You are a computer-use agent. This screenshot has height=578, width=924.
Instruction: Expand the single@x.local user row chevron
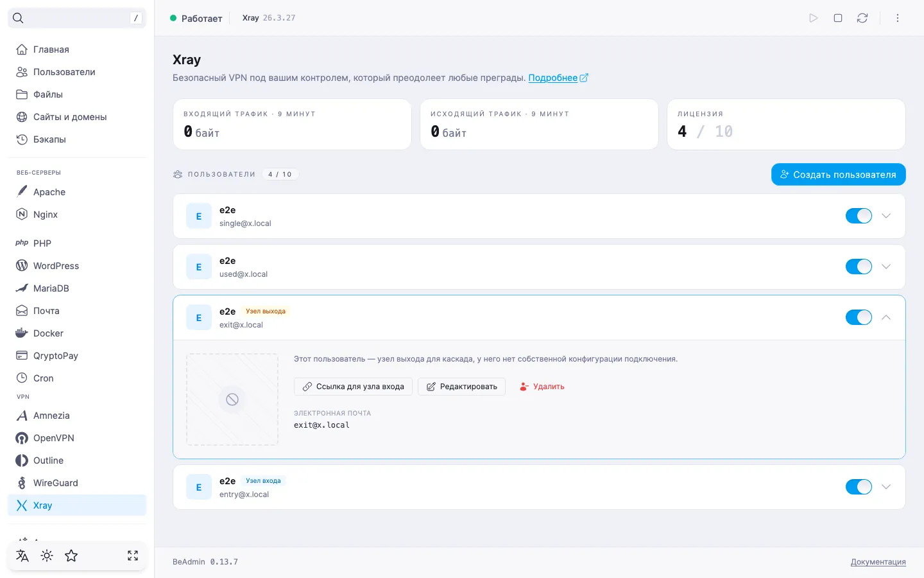point(886,216)
